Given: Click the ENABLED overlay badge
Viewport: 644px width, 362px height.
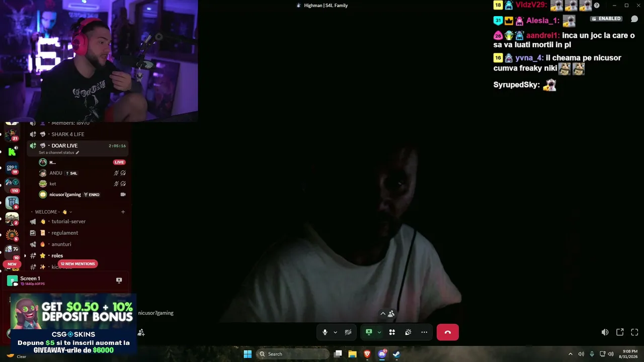Looking at the screenshot, I should tap(606, 19).
